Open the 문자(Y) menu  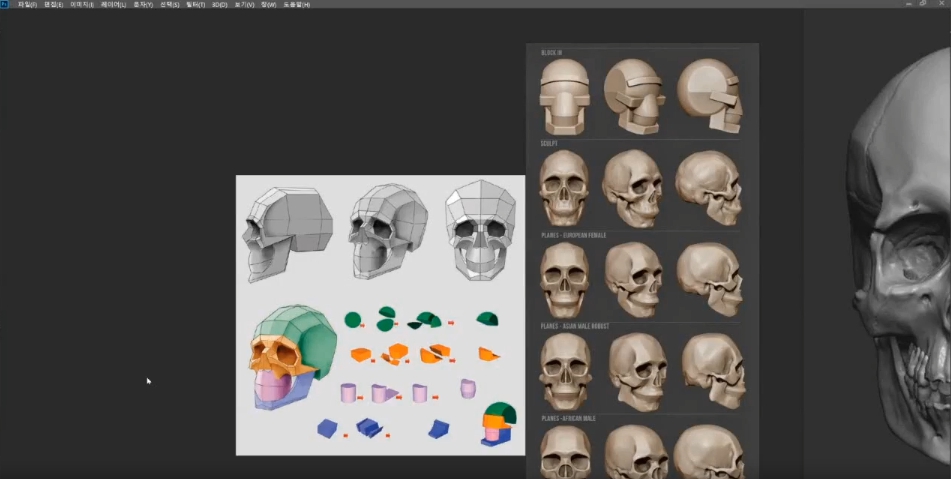(x=142, y=4)
